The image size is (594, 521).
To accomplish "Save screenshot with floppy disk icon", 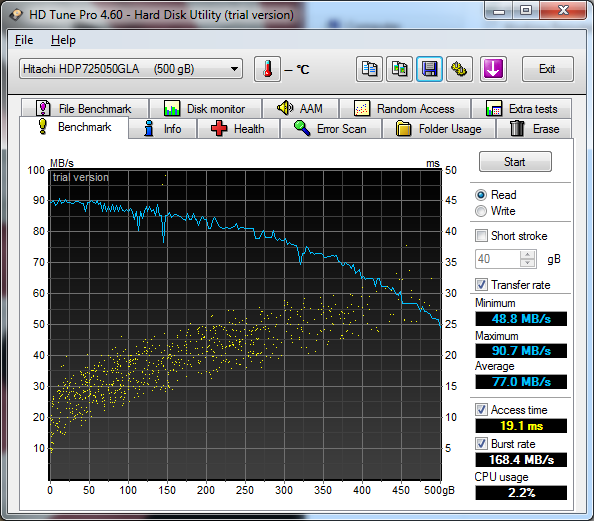I will (429, 69).
